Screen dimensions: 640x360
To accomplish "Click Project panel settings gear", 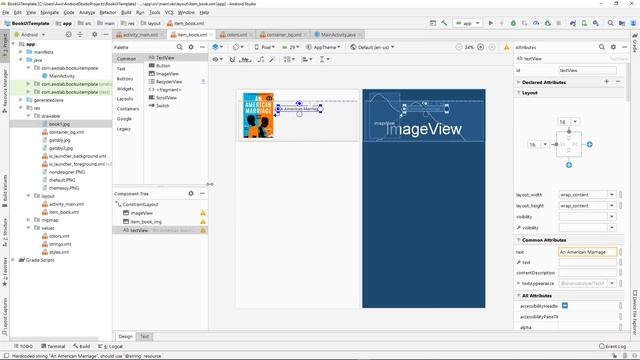I will (95, 35).
